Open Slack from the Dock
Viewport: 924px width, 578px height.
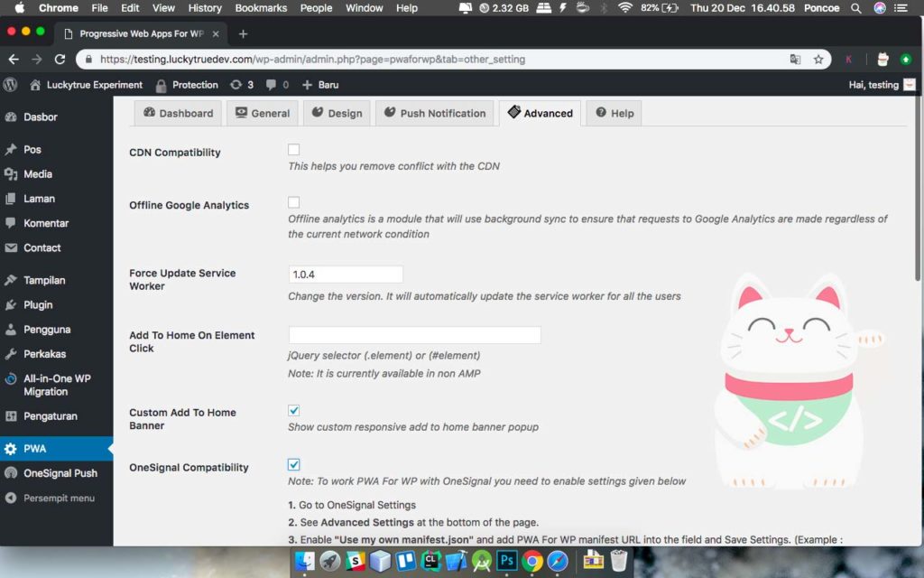click(356, 561)
